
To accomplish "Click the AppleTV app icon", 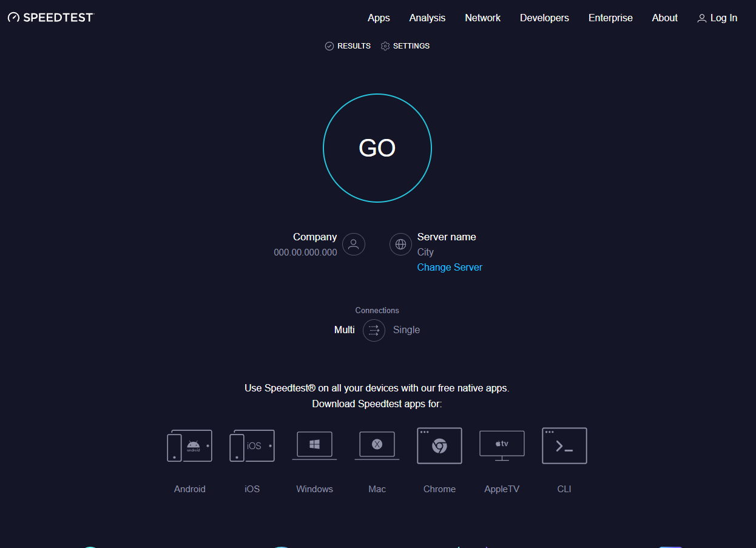I will pos(502,446).
